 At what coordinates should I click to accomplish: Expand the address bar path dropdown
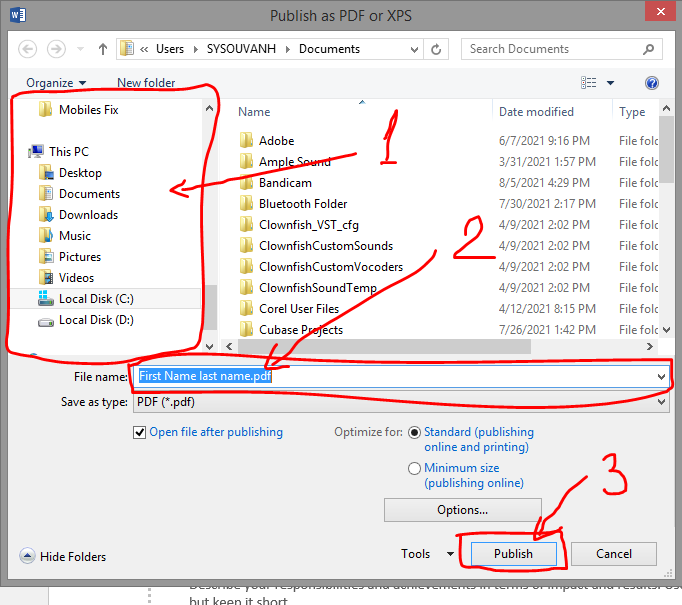[x=415, y=50]
